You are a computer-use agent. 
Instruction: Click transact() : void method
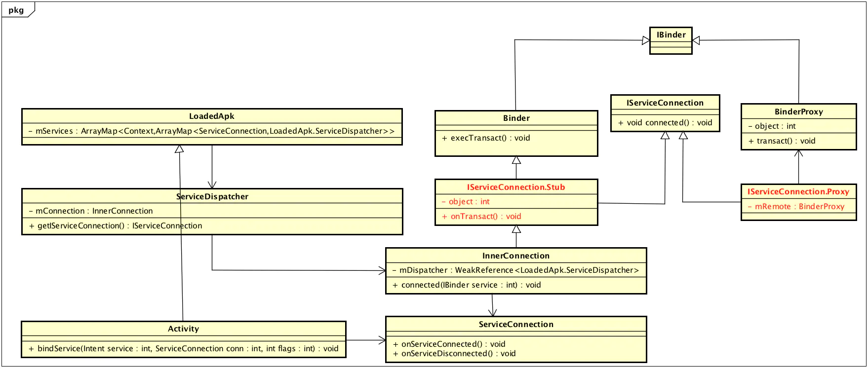coord(782,141)
